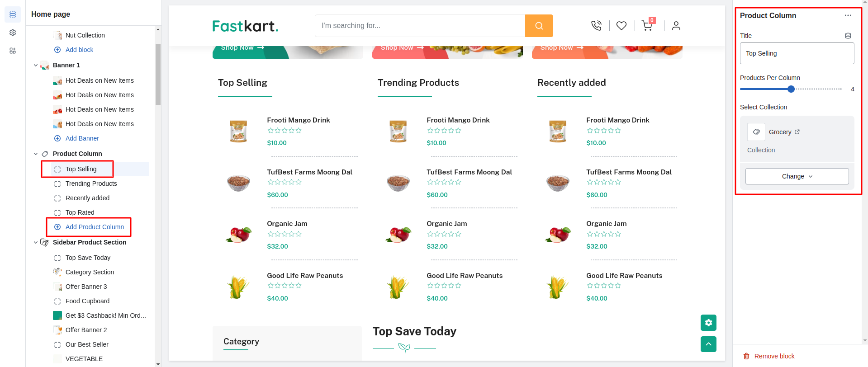
Task: Open theme settings gear in left rail
Action: coord(13,33)
